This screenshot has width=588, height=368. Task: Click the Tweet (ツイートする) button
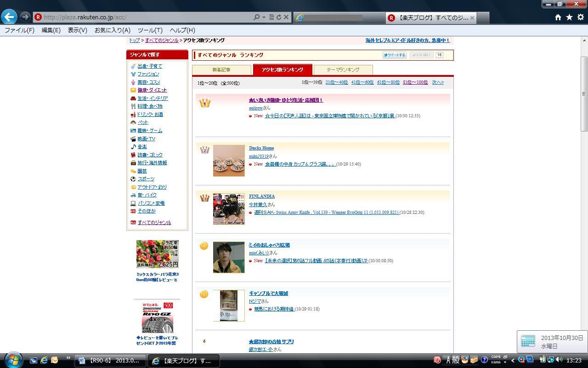coord(395,55)
